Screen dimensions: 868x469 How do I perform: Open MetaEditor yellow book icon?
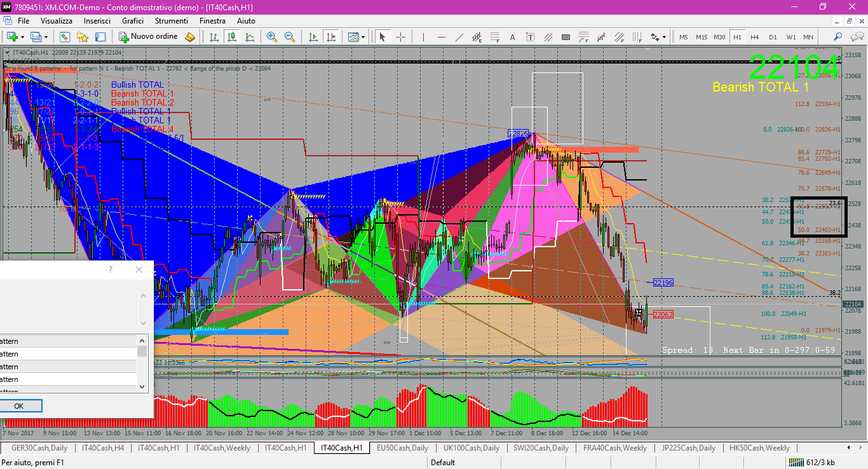click(190, 37)
